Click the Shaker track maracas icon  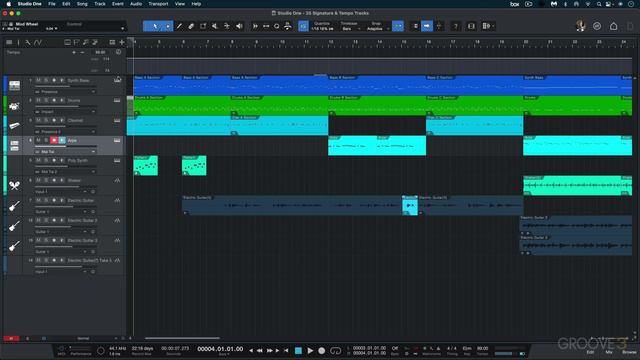(x=14, y=186)
